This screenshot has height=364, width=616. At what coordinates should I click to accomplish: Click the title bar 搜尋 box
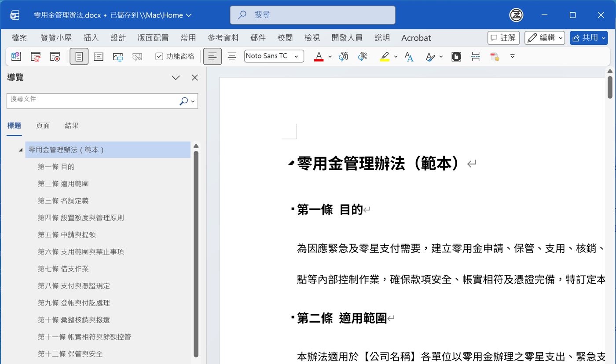click(312, 15)
